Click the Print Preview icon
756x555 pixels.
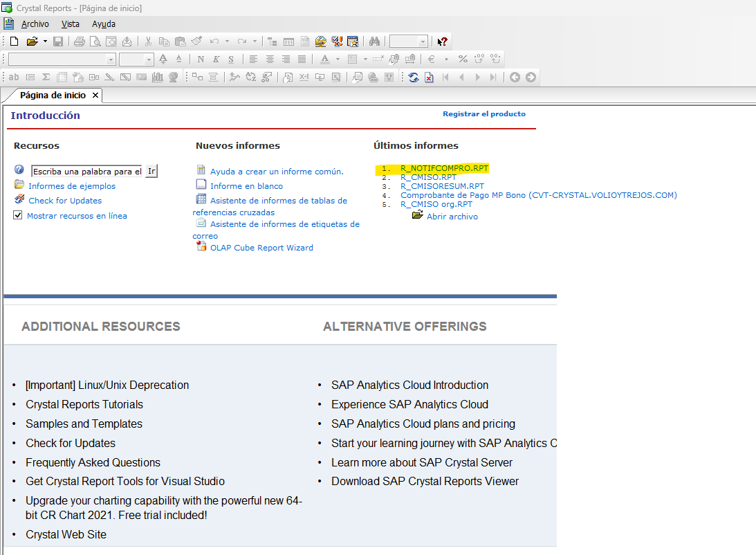click(95, 42)
